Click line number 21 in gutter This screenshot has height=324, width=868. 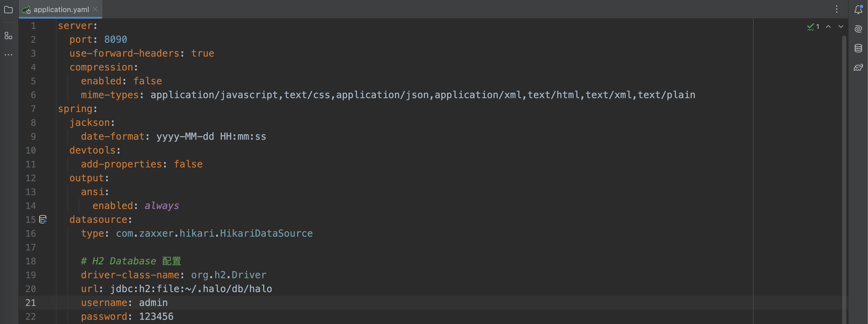click(x=31, y=302)
